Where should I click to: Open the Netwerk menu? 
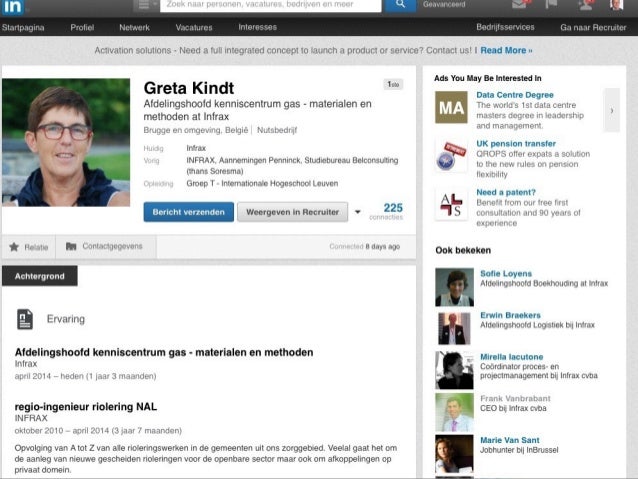(134, 28)
